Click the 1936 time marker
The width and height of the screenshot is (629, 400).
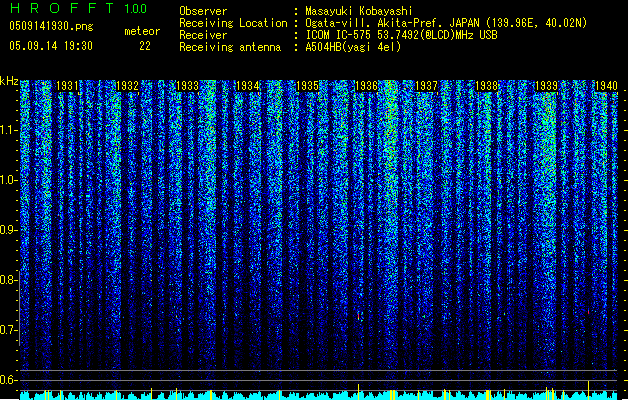tap(367, 86)
